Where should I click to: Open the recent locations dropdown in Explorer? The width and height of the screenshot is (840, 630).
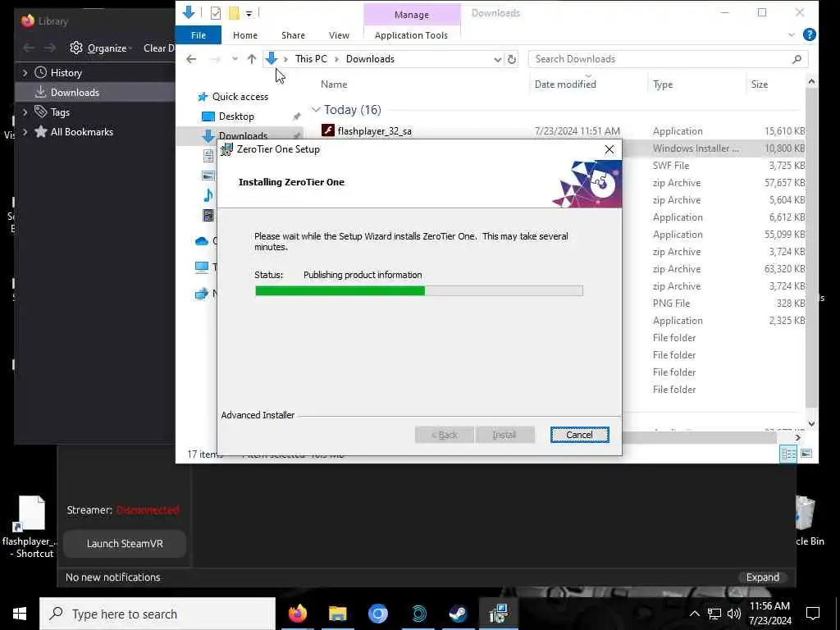[x=235, y=59]
